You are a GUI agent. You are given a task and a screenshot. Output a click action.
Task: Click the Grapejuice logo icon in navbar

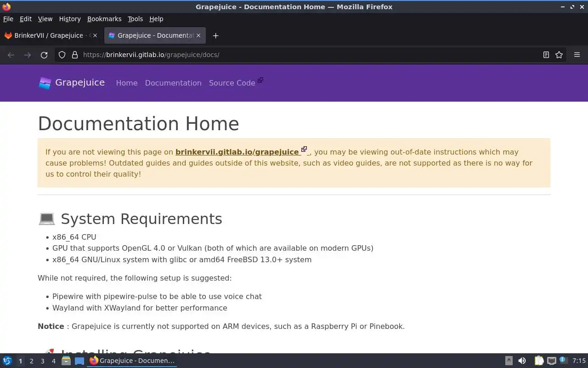[x=45, y=83]
